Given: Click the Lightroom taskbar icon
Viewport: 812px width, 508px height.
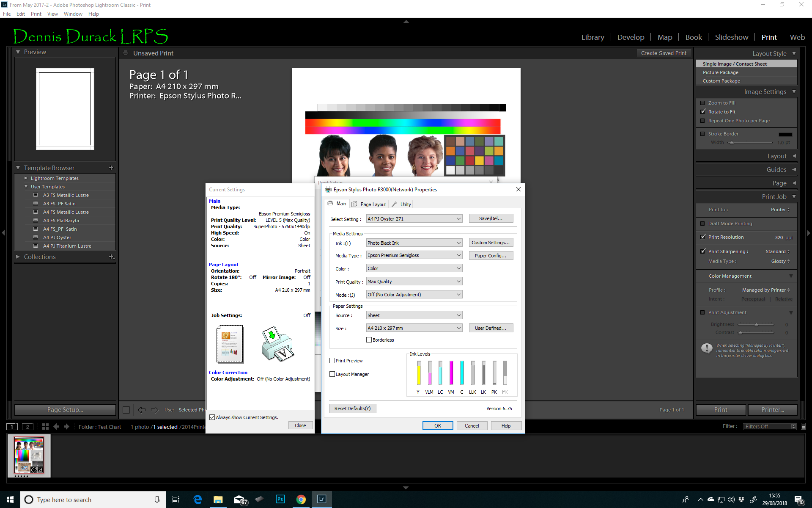Looking at the screenshot, I should tap(321, 500).
